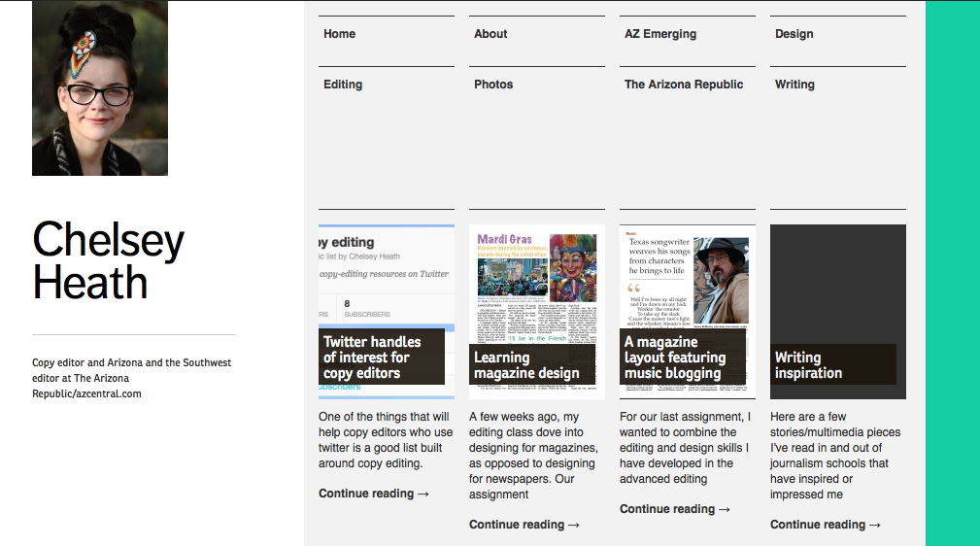
Task: Select The Arizona Republic menu item
Action: point(684,85)
